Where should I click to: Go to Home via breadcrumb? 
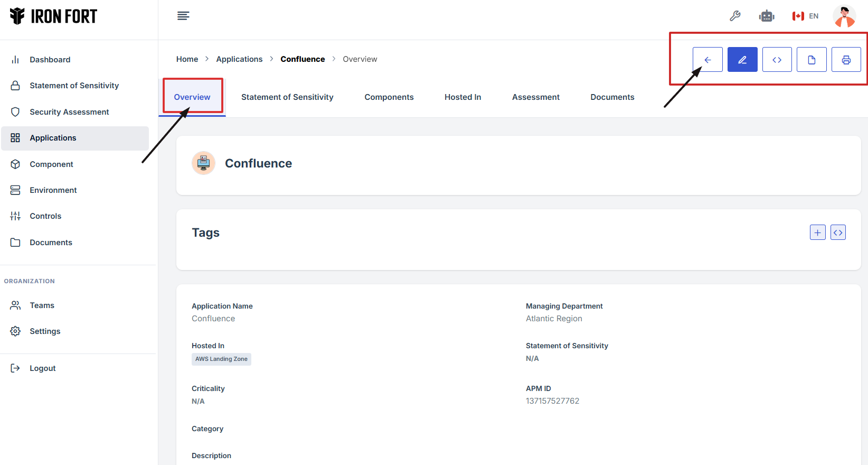click(187, 59)
